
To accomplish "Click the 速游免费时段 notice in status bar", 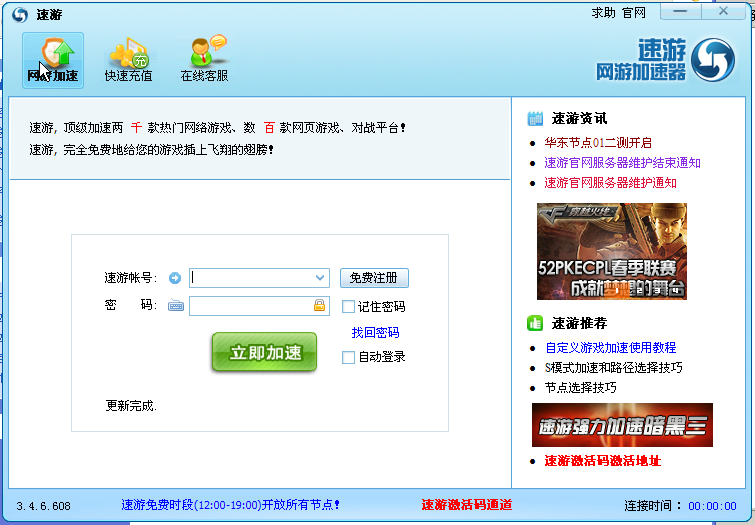I will tap(230, 505).
